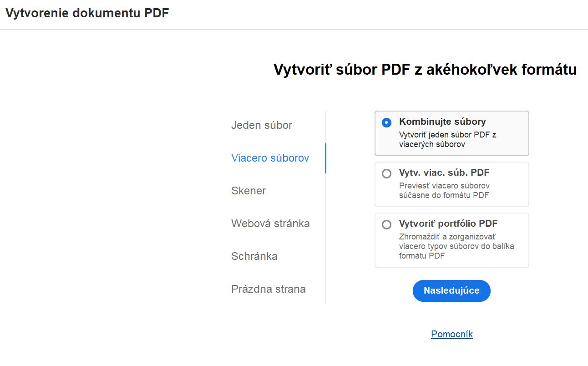The height and width of the screenshot is (366, 588).
Task: Choose the "Vytv. viac. súb. PDF" option
Action: pyautogui.click(x=386, y=173)
